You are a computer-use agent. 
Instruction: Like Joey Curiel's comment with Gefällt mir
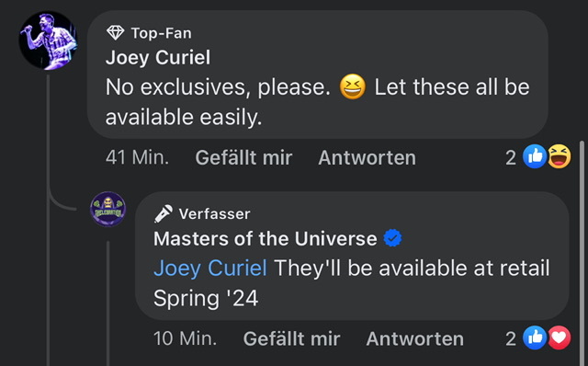(243, 157)
